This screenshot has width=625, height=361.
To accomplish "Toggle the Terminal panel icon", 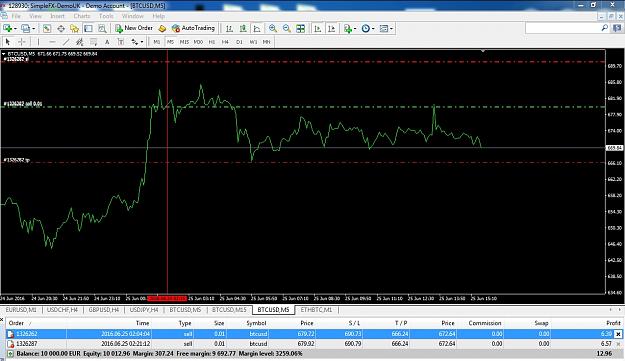I will pyautogui.click(x=88, y=28).
